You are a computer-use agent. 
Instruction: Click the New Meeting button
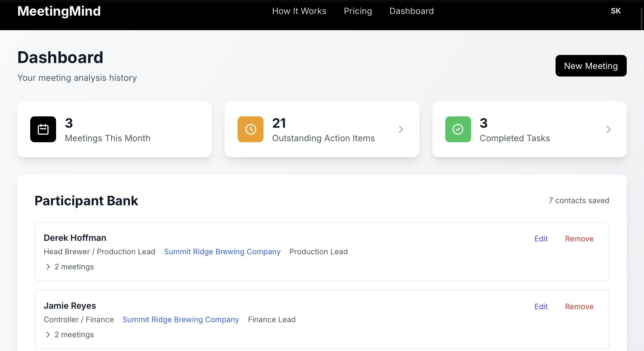[591, 66]
